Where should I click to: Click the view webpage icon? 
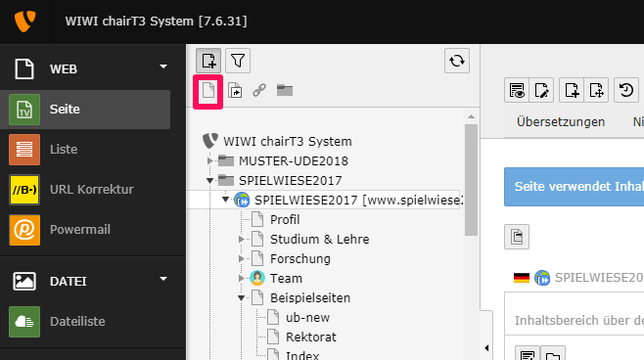517,90
